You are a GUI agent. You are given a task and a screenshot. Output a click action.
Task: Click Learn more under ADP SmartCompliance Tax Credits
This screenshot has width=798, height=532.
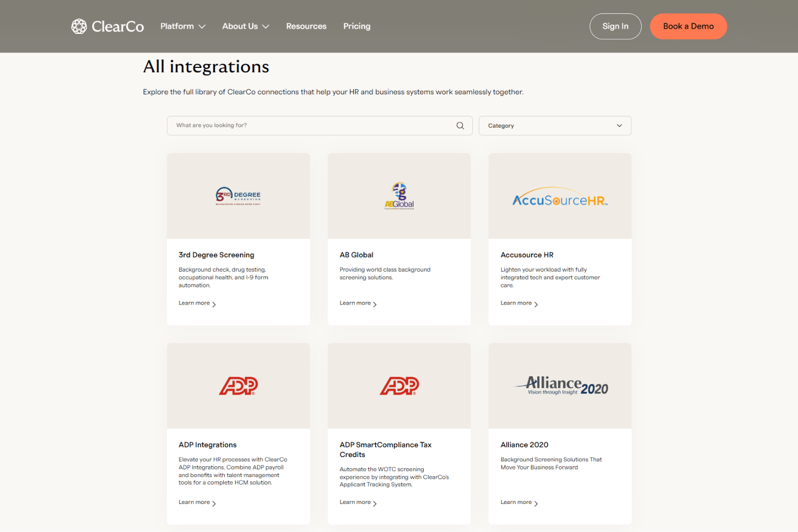click(x=359, y=502)
